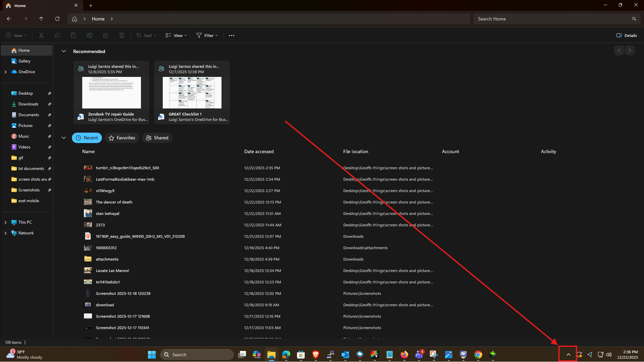Open the Zendesk TV repair Guide card
The width and height of the screenshot is (644, 362).
coord(111,93)
